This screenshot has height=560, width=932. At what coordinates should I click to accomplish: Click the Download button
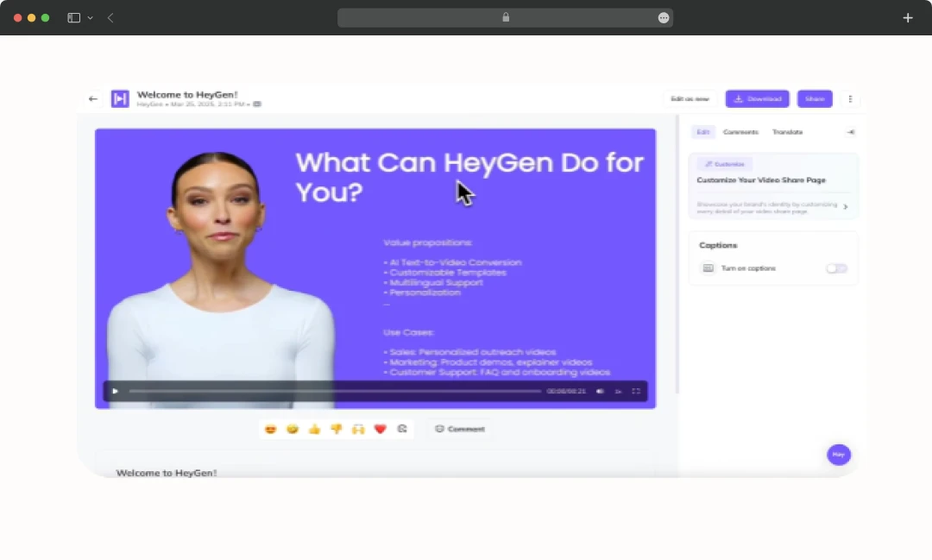(x=757, y=98)
